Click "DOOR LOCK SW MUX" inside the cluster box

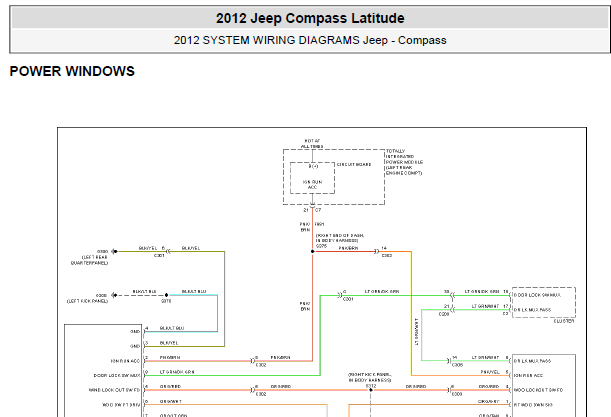pos(537,295)
